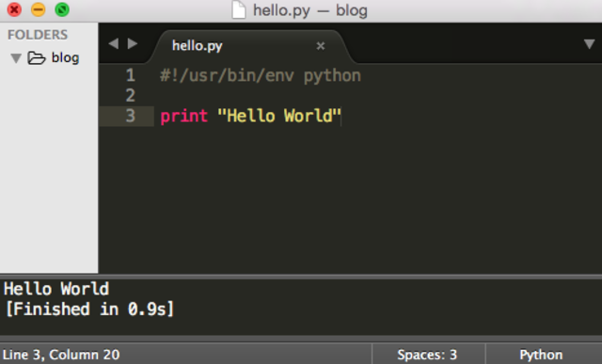The image size is (602, 364).
Task: Click the shebang line #!/usr/bin/env python
Action: pyautogui.click(x=261, y=75)
